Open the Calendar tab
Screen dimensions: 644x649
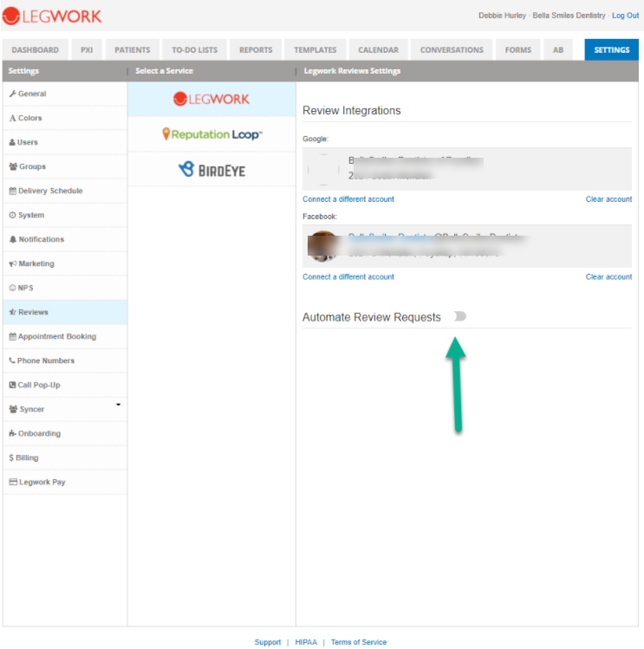[378, 50]
